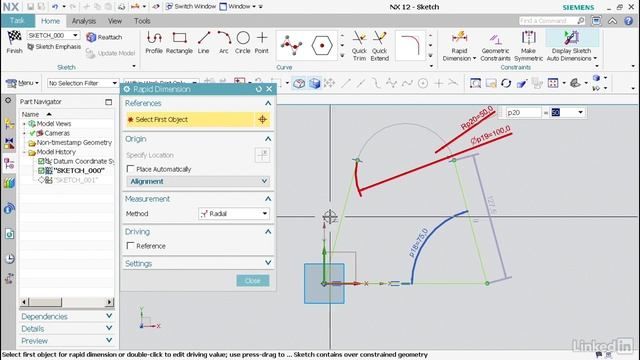Expand the Alignment section

[x=198, y=181]
